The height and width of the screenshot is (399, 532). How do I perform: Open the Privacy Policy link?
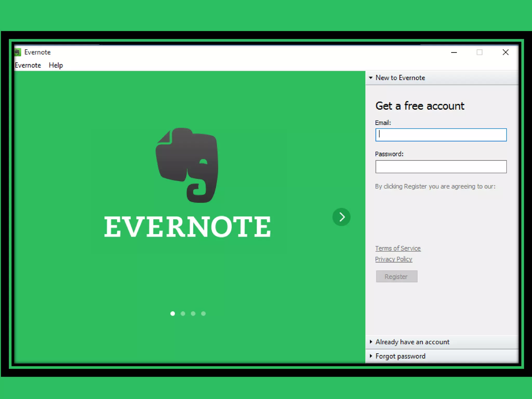coord(394,259)
